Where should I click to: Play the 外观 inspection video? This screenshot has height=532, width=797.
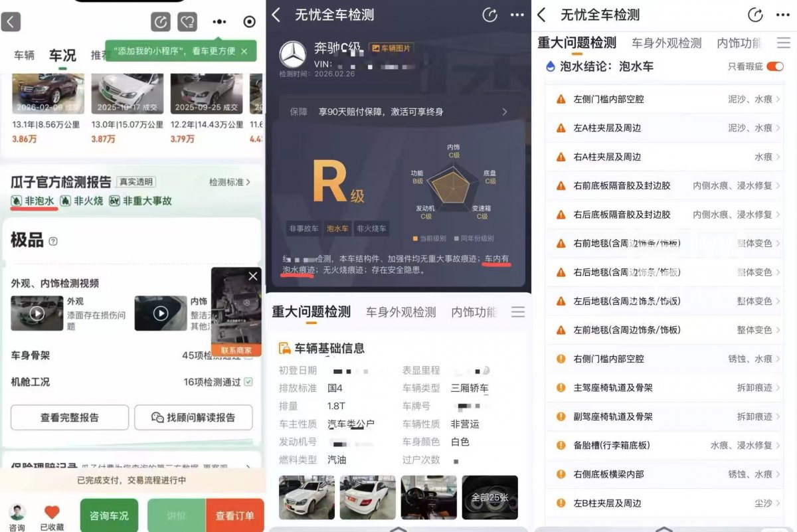37,313
